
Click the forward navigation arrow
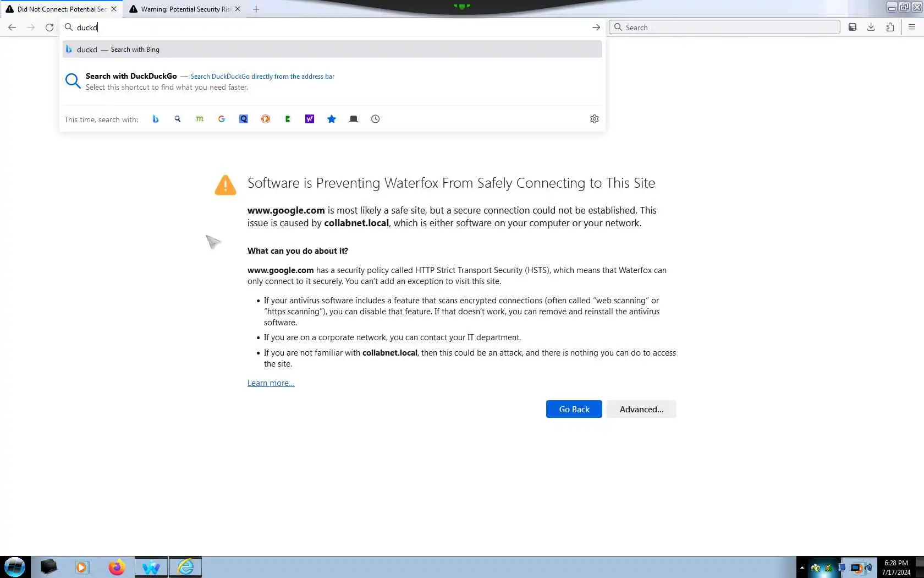(31, 27)
